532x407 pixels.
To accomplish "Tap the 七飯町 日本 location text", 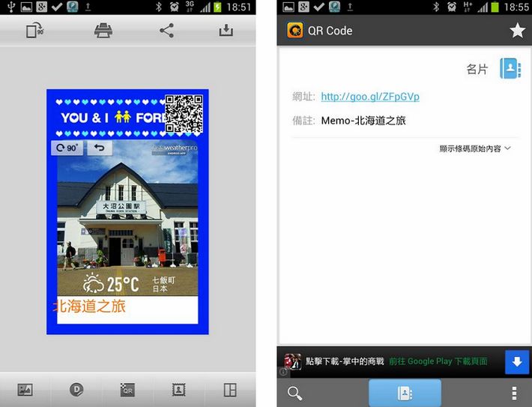I will (x=163, y=284).
